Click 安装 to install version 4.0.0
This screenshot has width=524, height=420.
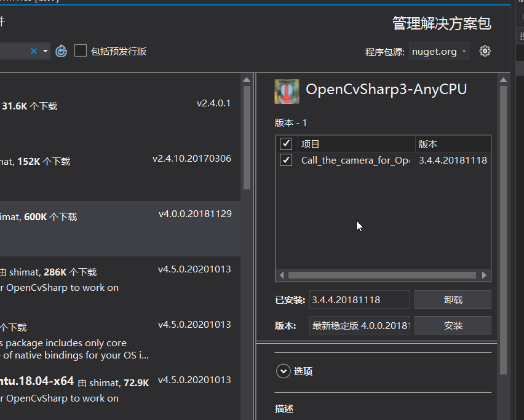453,325
